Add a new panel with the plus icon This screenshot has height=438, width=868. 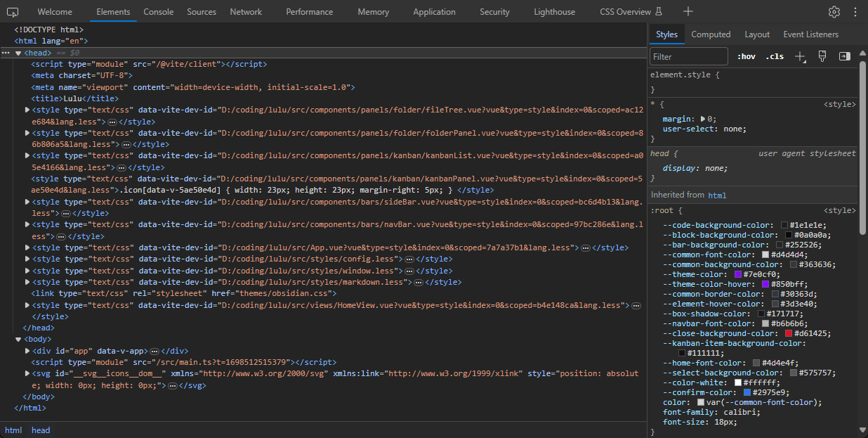coord(688,11)
